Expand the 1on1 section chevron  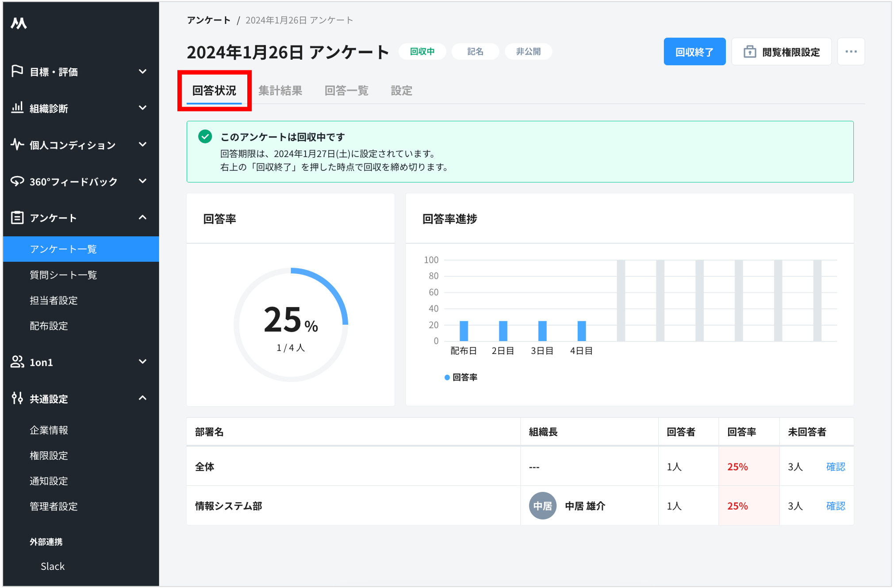coord(142,362)
